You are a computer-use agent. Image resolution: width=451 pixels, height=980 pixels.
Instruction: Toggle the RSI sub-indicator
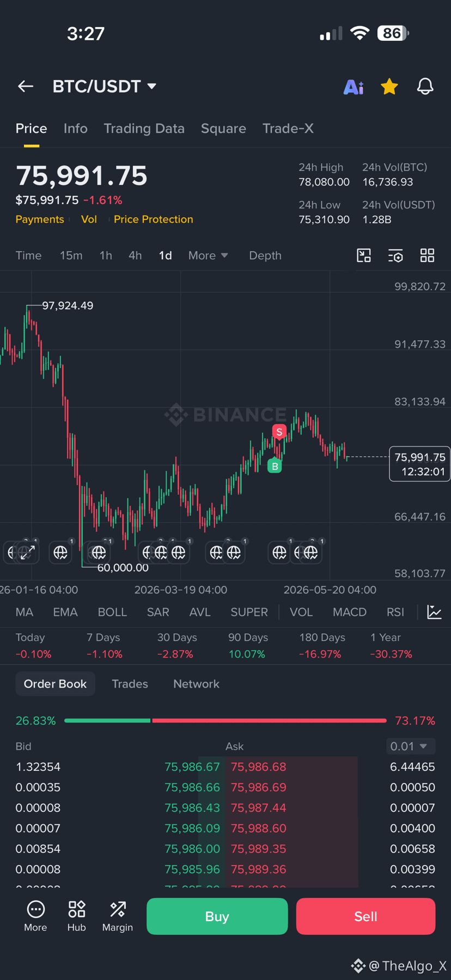point(395,612)
